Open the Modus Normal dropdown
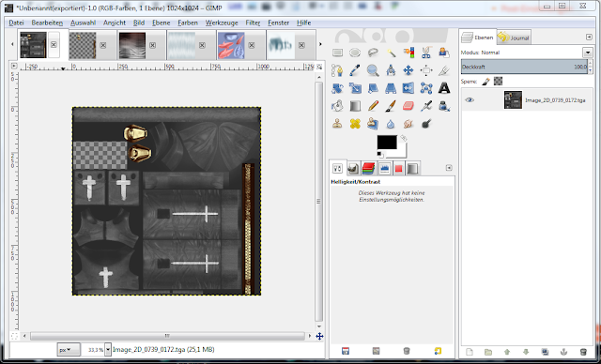 point(588,53)
